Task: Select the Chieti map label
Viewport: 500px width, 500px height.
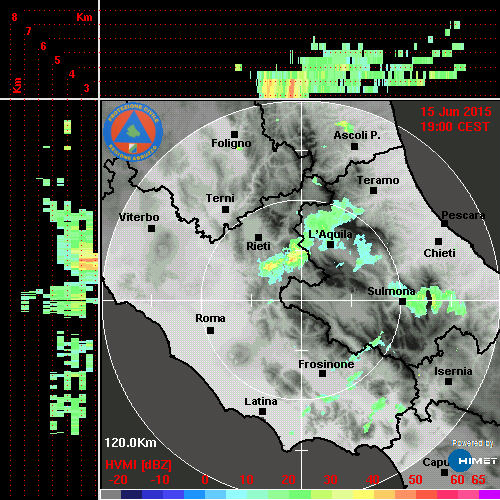Action: click(439, 253)
